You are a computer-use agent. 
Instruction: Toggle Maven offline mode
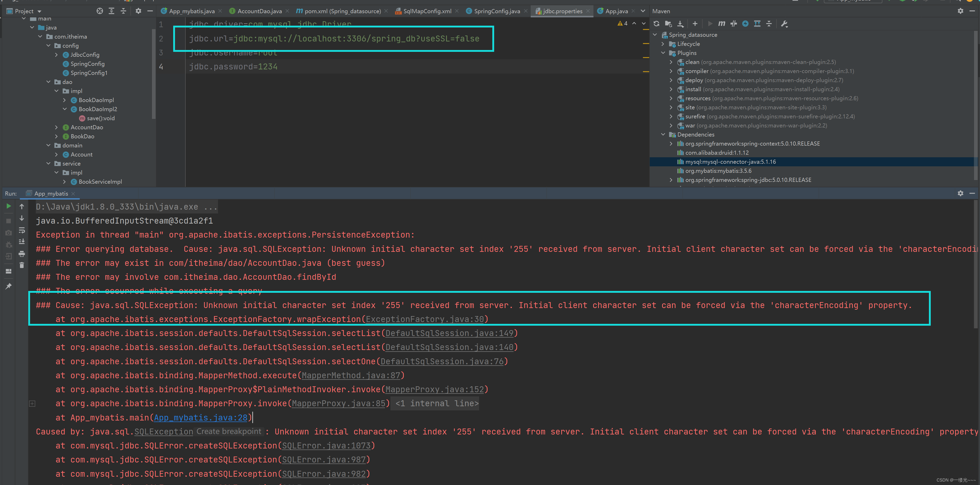733,24
